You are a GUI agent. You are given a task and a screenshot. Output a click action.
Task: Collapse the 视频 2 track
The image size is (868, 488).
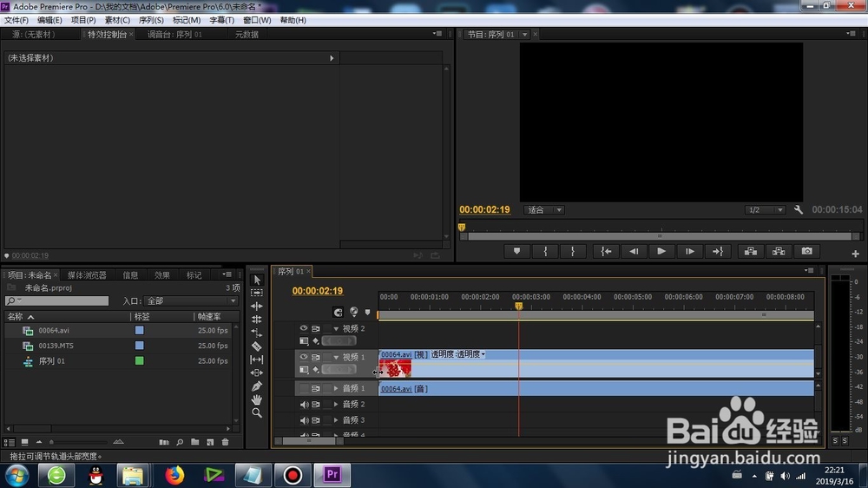coord(336,328)
